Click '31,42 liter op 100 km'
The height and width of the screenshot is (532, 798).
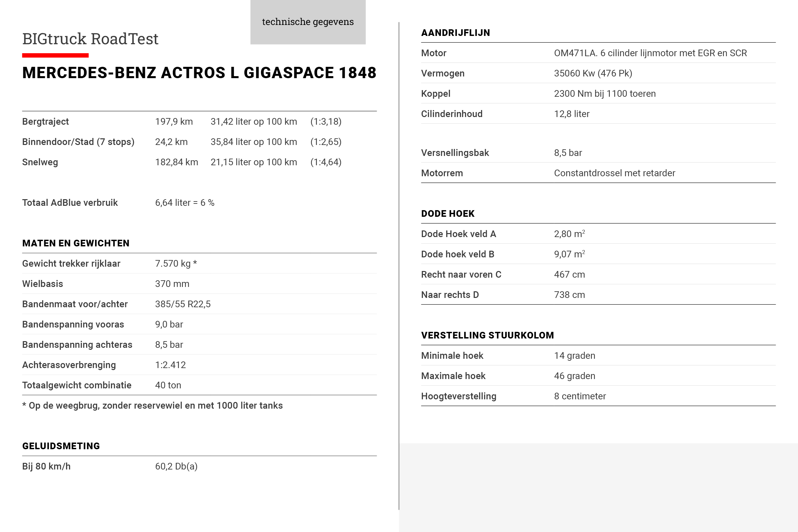click(254, 121)
